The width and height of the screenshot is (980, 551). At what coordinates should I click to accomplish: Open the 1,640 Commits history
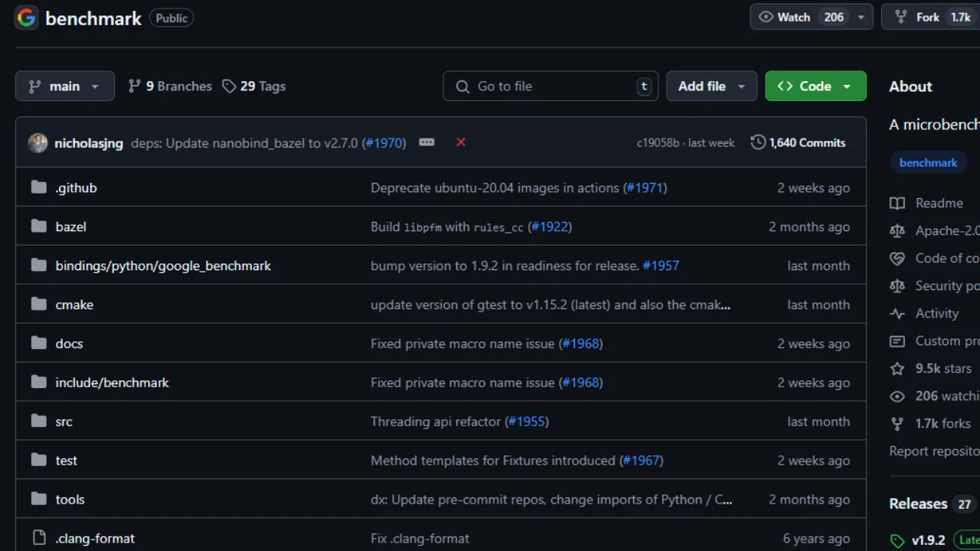click(799, 142)
